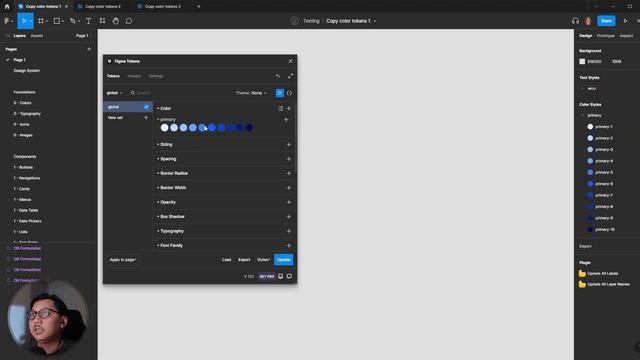Open the Prototype tab
This screenshot has width=640, height=360.
tap(606, 36)
